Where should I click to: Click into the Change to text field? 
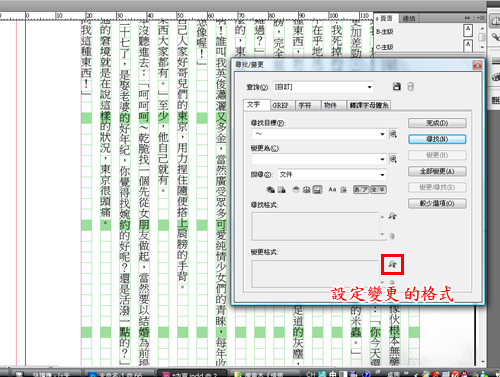coord(315,159)
